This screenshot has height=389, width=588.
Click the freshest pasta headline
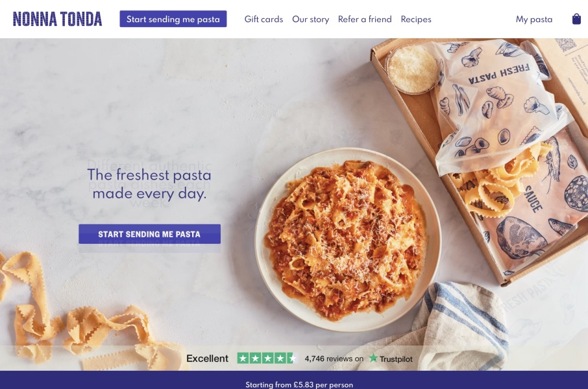pyautogui.click(x=149, y=184)
